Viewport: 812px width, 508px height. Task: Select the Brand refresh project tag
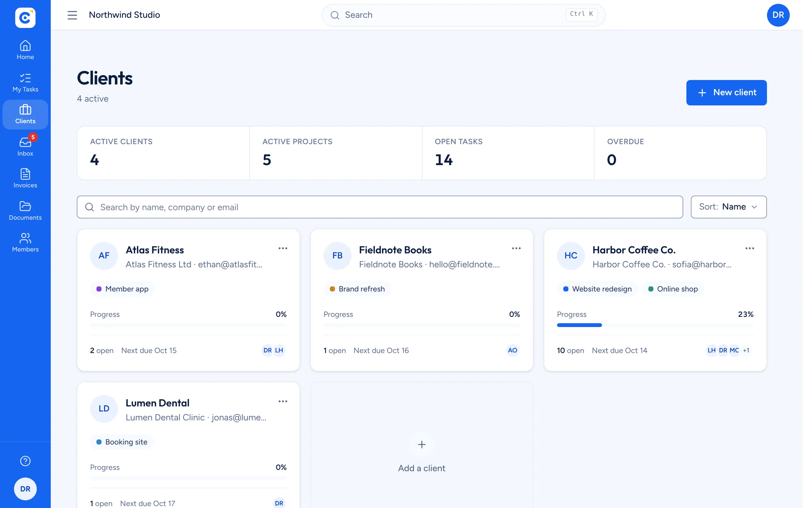pos(357,289)
